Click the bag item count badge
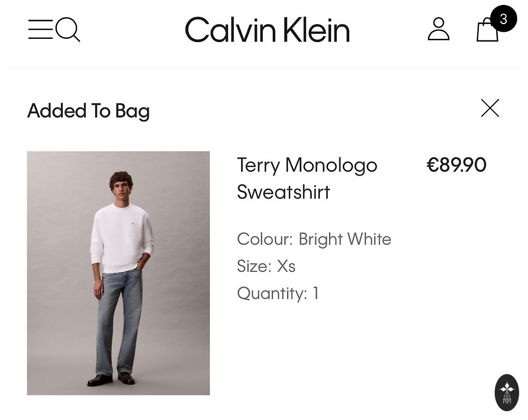This screenshot has height=420, width=528. click(503, 19)
